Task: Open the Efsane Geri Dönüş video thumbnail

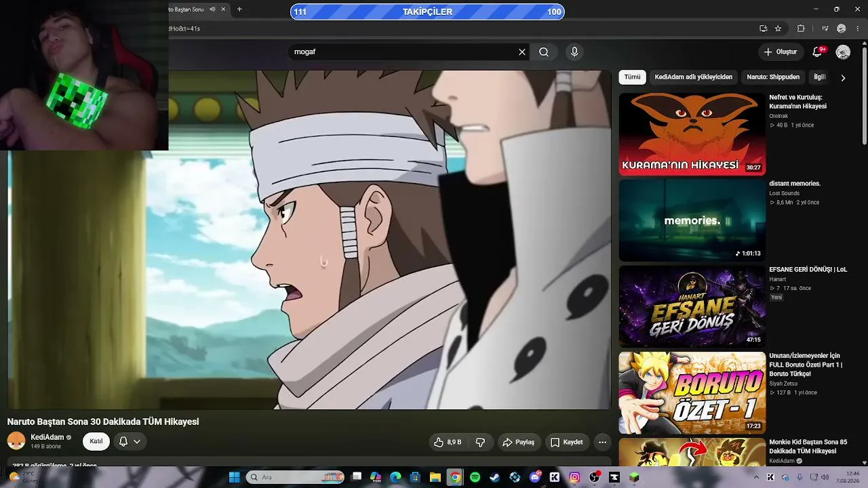Action: coord(692,306)
